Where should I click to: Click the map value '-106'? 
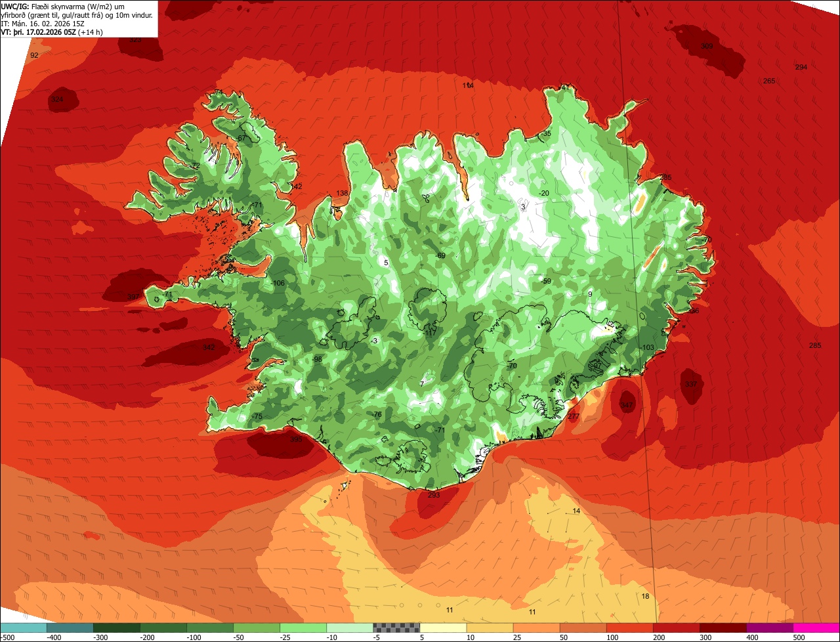click(x=278, y=283)
